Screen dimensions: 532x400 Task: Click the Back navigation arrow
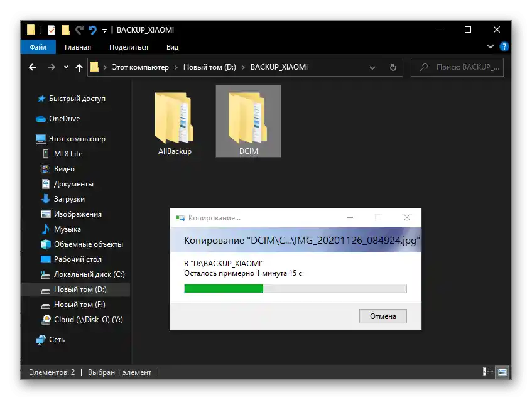(x=33, y=67)
